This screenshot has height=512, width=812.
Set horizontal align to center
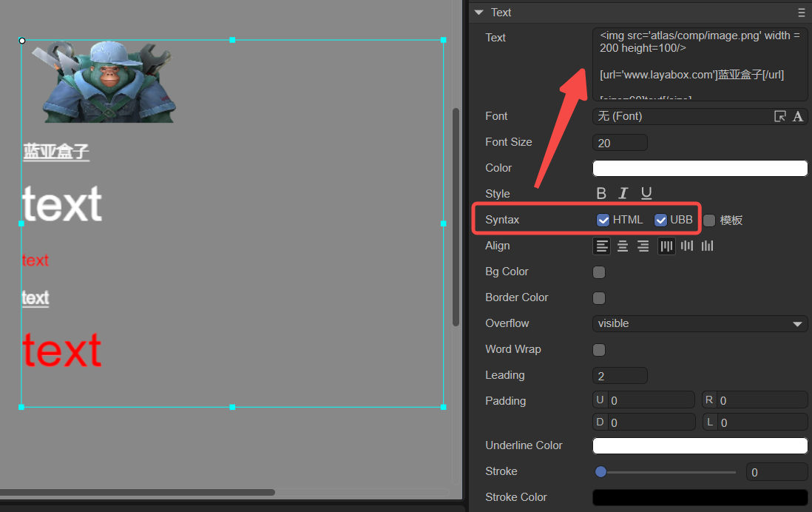pyautogui.click(x=623, y=246)
